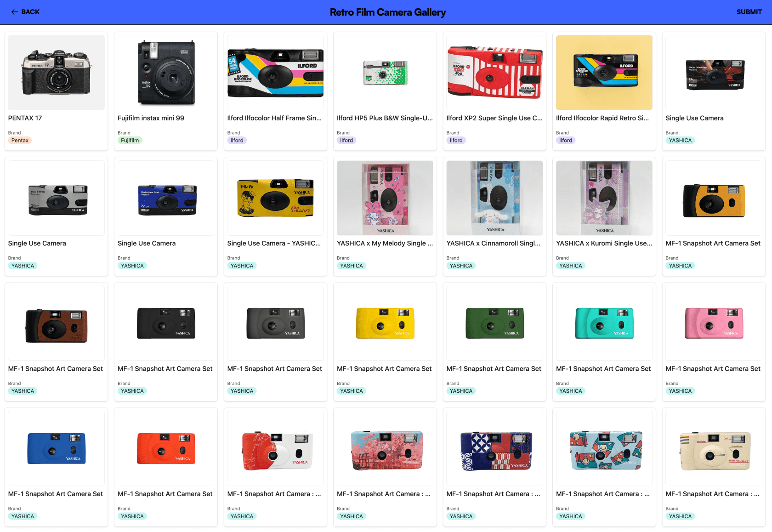Screen dimensions: 772x532
Task: Submit the gallery selection
Action: click(749, 12)
